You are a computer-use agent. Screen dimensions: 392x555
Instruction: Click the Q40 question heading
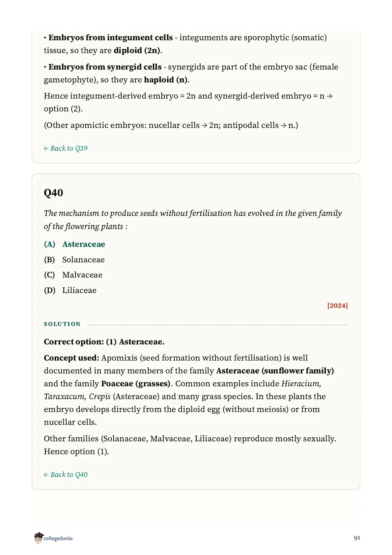coord(53,192)
